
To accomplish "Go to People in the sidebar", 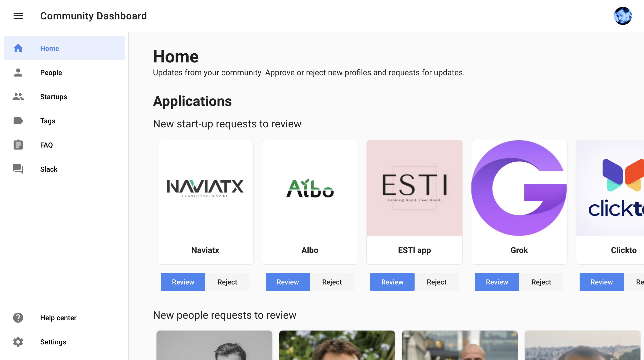I will click(64, 73).
